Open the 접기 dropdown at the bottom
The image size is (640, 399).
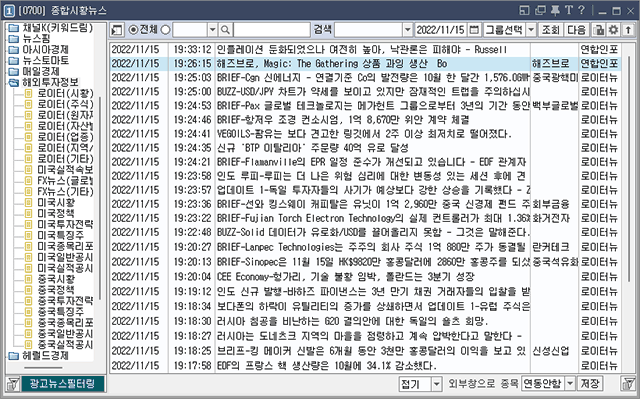point(437,384)
